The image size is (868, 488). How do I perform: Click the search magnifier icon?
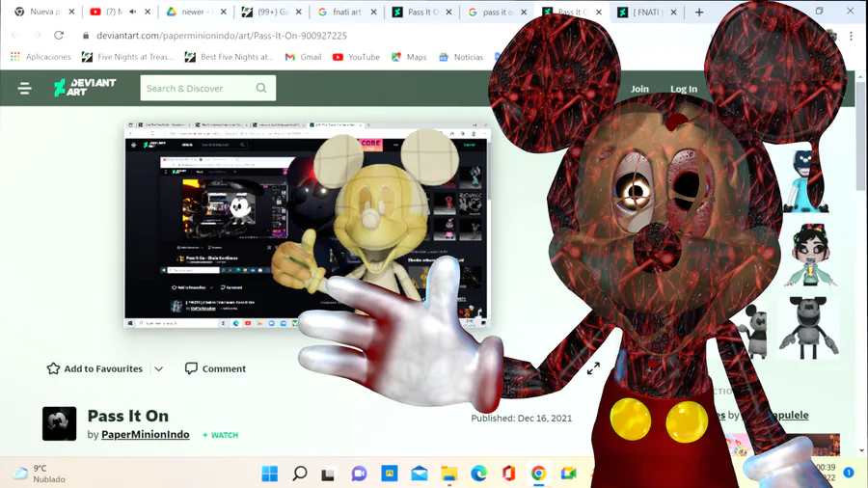(x=261, y=88)
